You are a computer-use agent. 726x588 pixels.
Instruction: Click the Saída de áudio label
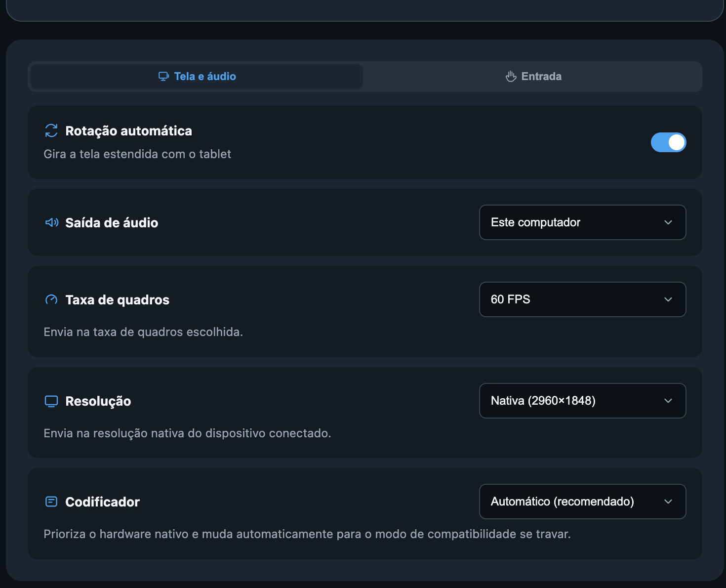tap(112, 223)
